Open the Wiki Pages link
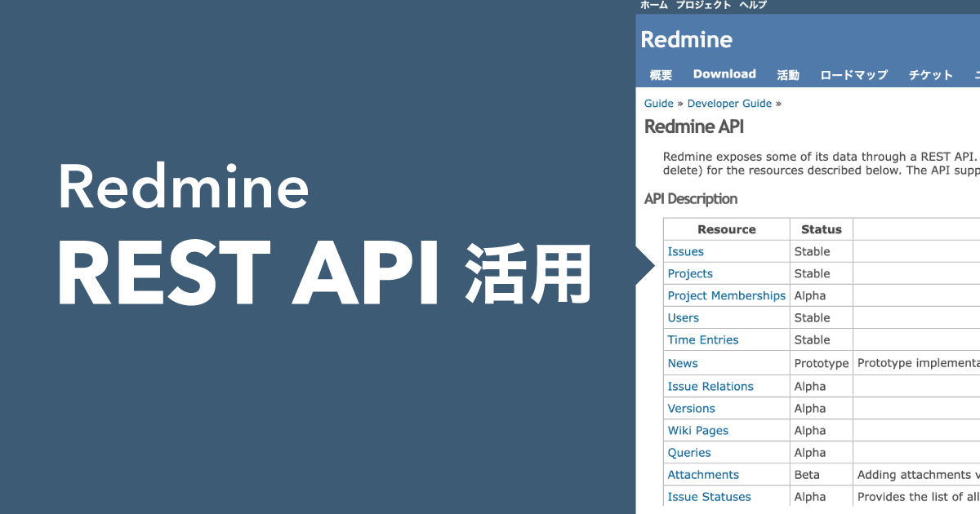This screenshot has width=980, height=514. (x=697, y=431)
